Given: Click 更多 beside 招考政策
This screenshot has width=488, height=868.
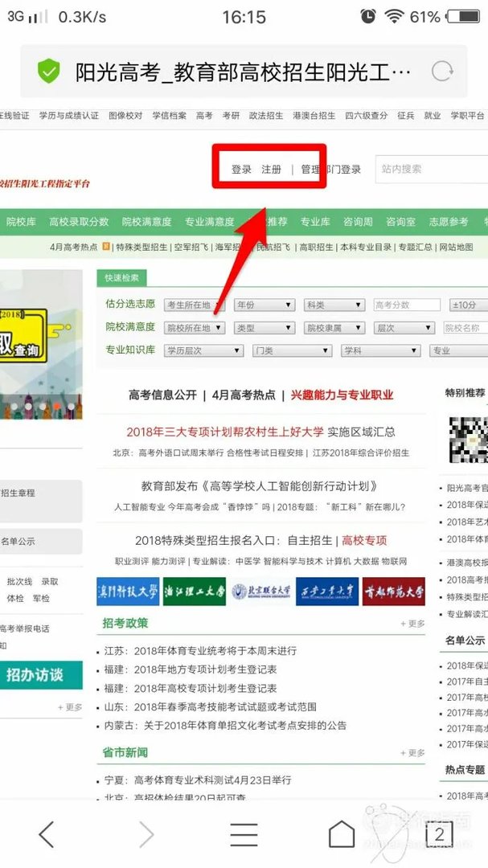Looking at the screenshot, I should point(413,624).
